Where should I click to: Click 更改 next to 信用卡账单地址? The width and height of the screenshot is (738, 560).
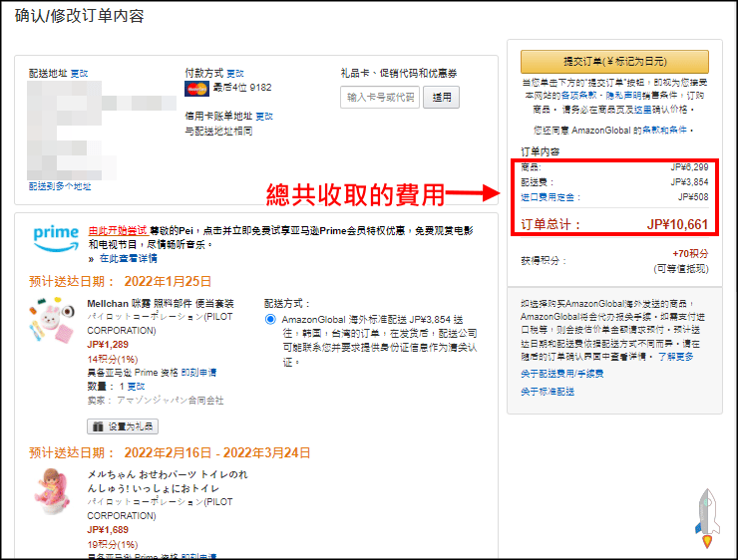click(264, 116)
